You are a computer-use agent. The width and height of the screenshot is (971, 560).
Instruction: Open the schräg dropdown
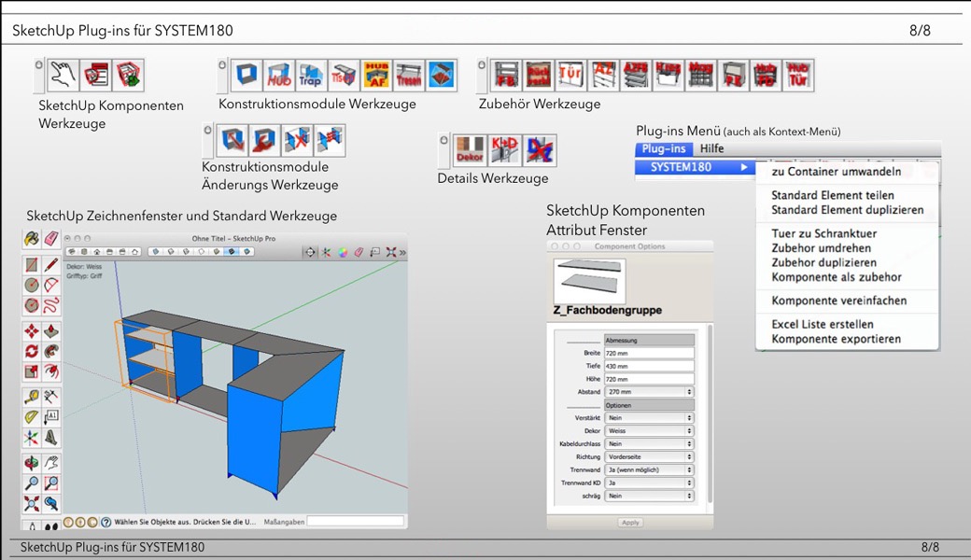click(x=649, y=496)
